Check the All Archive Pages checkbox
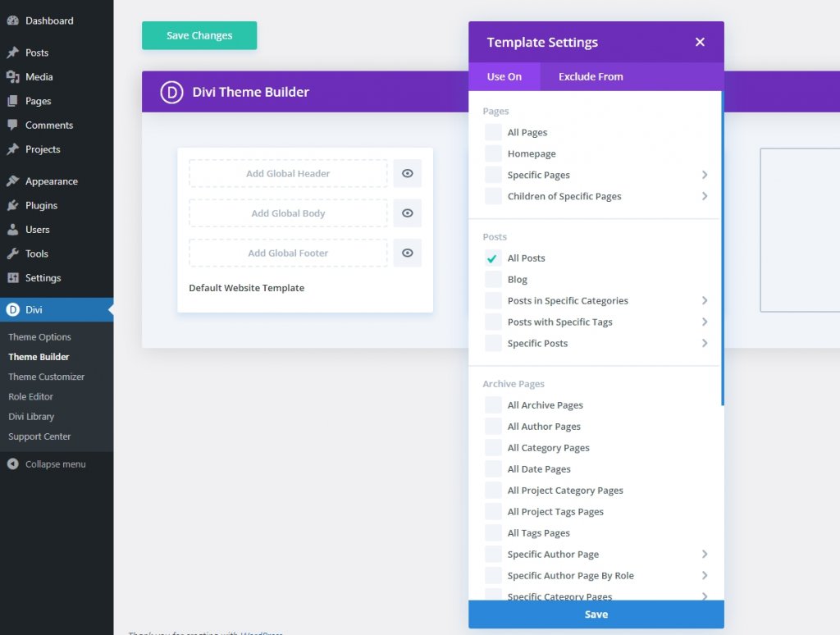Screen dimensions: 840x635 [x=493, y=405]
